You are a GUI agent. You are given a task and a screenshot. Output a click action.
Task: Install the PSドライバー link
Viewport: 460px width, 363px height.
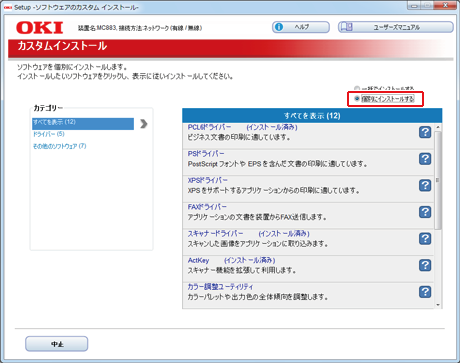point(206,154)
